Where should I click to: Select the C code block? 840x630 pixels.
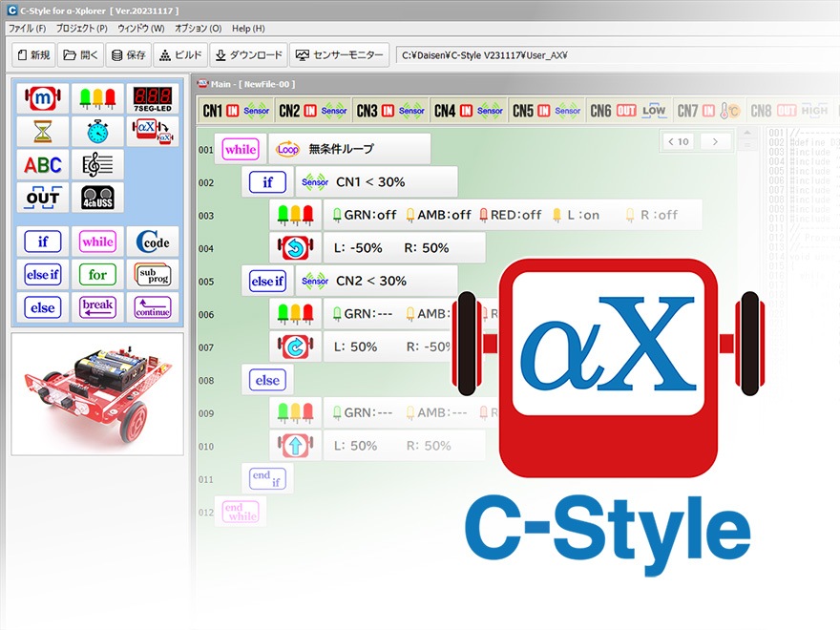(x=153, y=242)
